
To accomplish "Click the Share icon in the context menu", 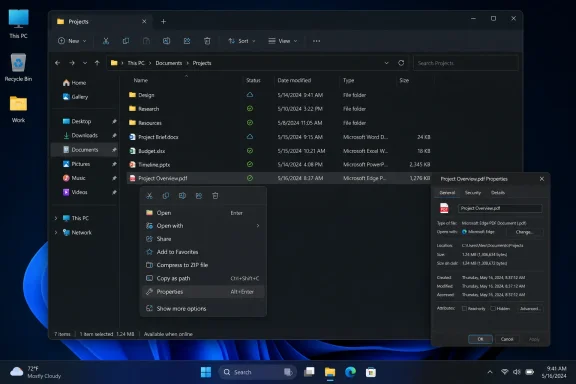I will coord(199,196).
